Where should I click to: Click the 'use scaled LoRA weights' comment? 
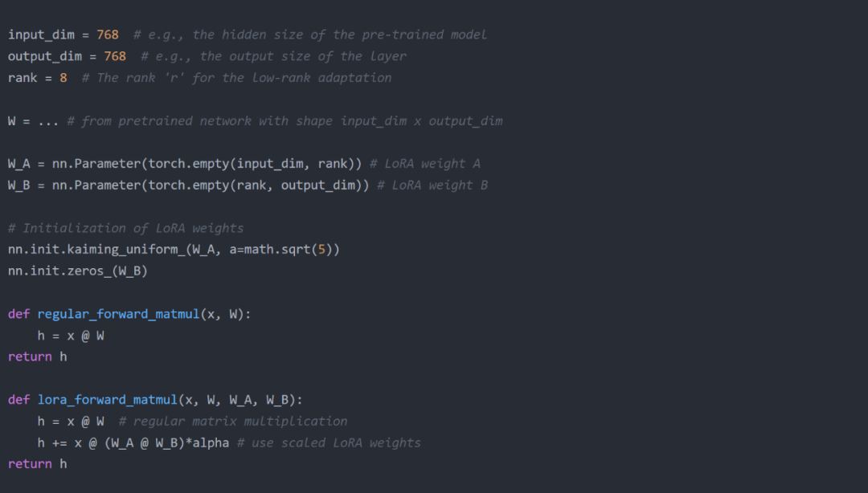point(329,442)
